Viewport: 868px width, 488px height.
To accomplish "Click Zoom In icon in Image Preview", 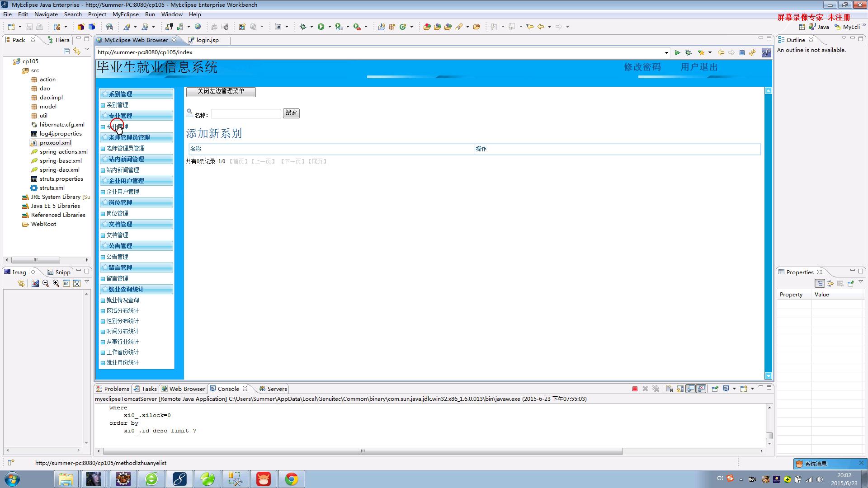I will point(56,283).
